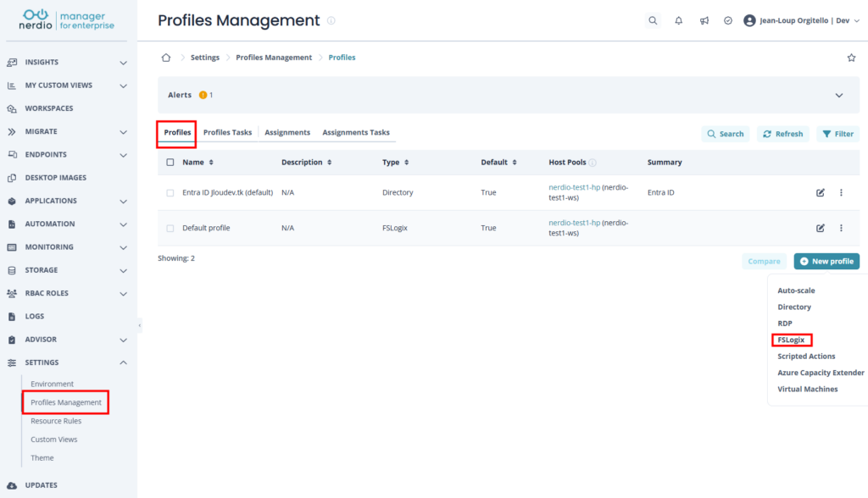
Task: Edit the Default profile row
Action: click(x=820, y=228)
